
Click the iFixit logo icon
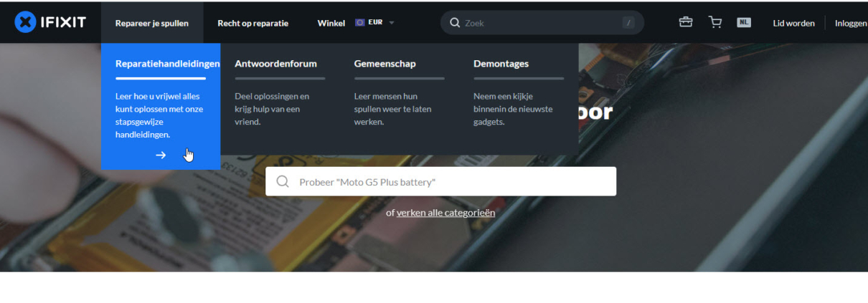click(x=25, y=22)
